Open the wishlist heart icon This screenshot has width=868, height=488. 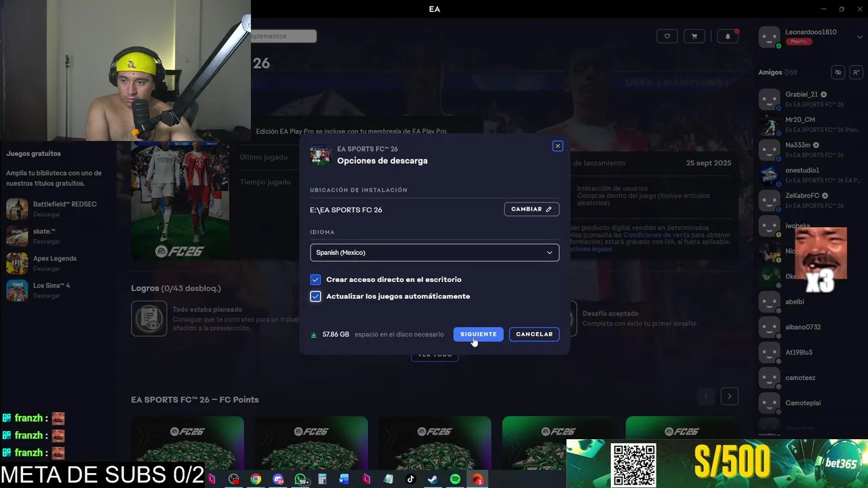pyautogui.click(x=667, y=36)
